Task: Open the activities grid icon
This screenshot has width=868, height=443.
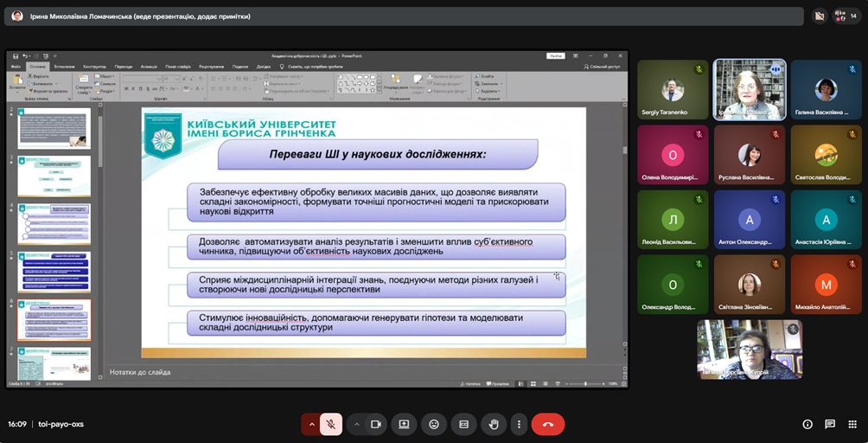Action: (x=852, y=424)
